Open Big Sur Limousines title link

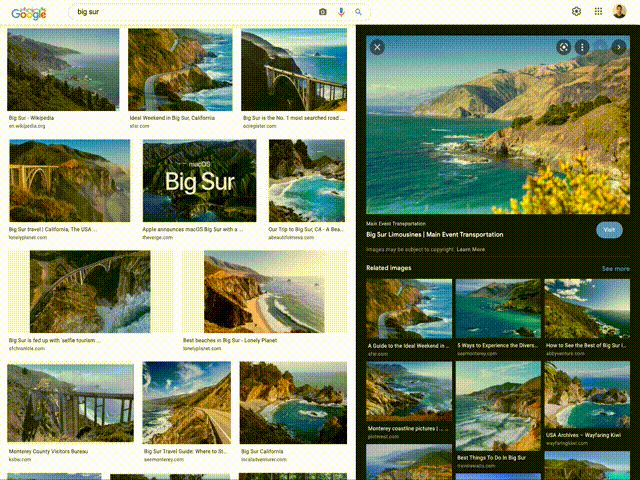[x=435, y=235]
